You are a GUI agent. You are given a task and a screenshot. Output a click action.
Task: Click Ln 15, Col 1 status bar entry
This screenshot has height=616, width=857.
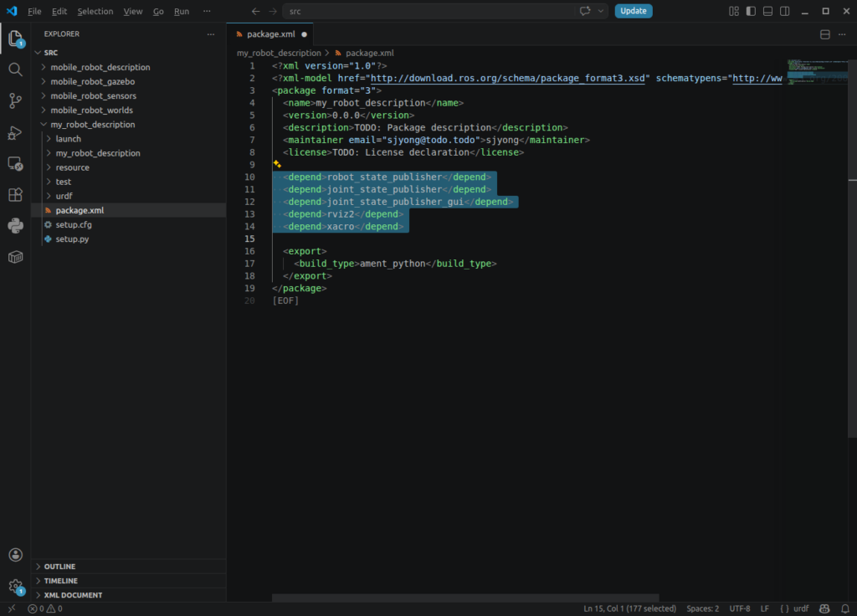point(629,608)
